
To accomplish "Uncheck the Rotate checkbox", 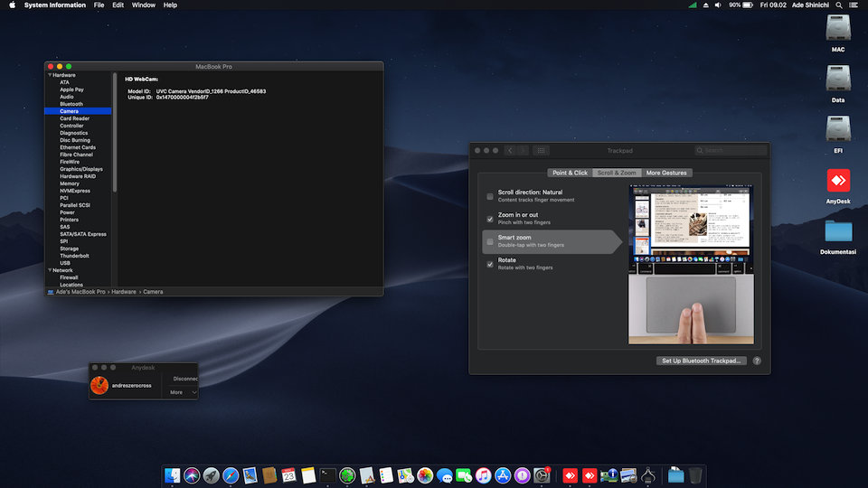I will pos(490,264).
